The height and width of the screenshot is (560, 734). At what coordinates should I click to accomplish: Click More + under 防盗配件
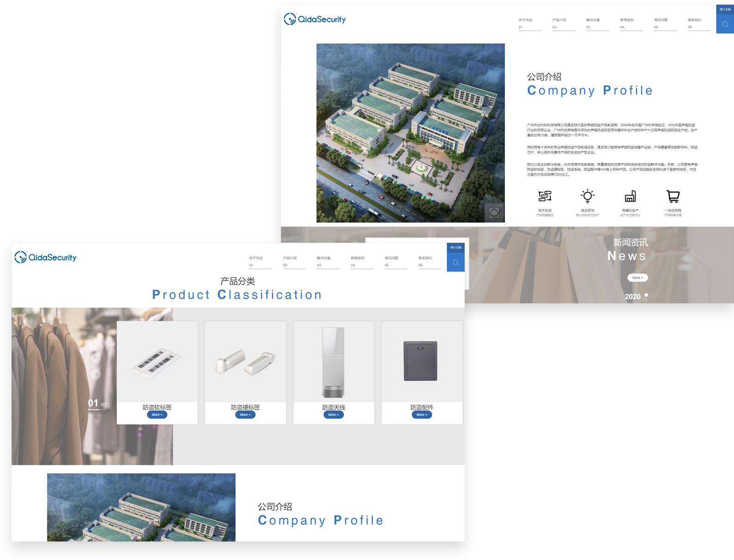422,415
